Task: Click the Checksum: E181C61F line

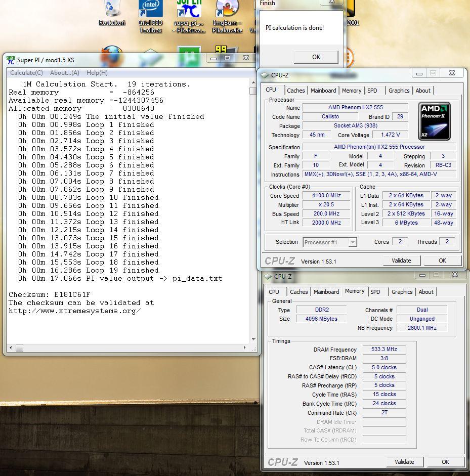Action: (x=50, y=294)
